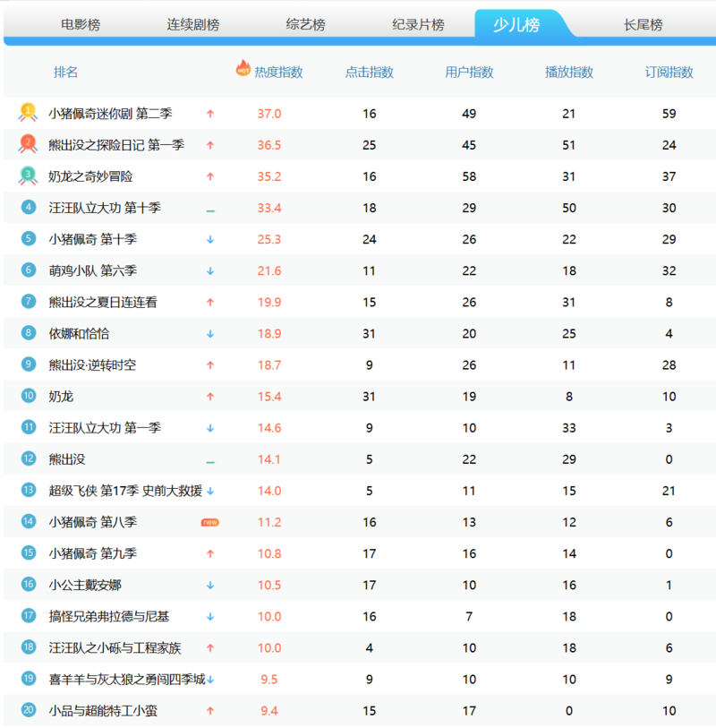716x728 pixels.
Task: Click the new badge for 小猪佩奇 第八季
Action: pos(209,522)
